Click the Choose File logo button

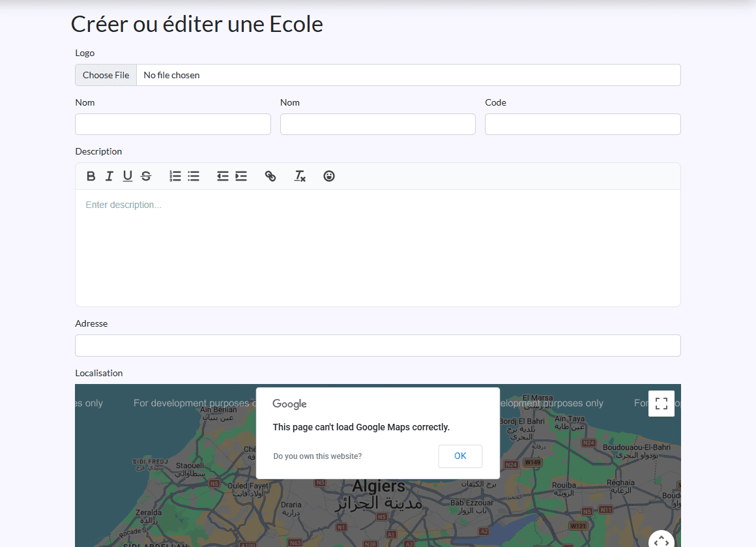pyautogui.click(x=106, y=75)
